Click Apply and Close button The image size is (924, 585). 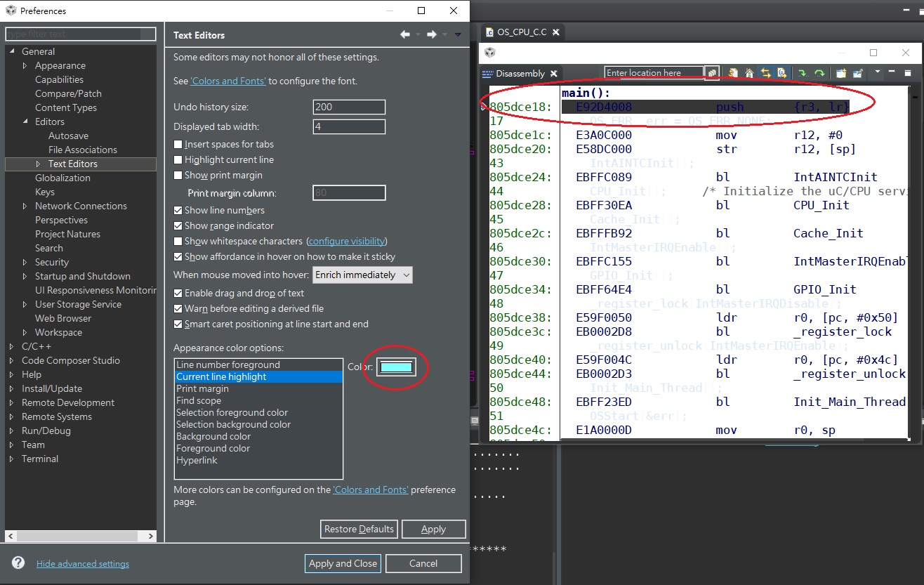[343, 563]
